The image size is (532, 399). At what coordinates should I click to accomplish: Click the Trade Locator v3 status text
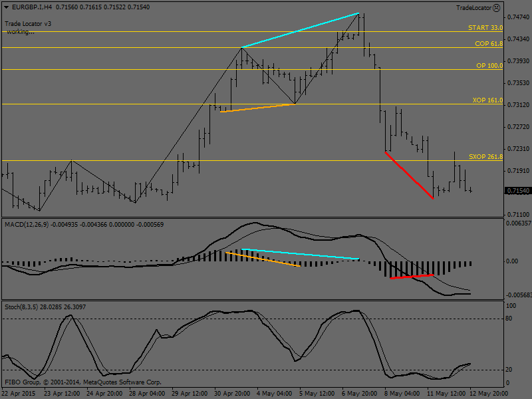pos(28,23)
